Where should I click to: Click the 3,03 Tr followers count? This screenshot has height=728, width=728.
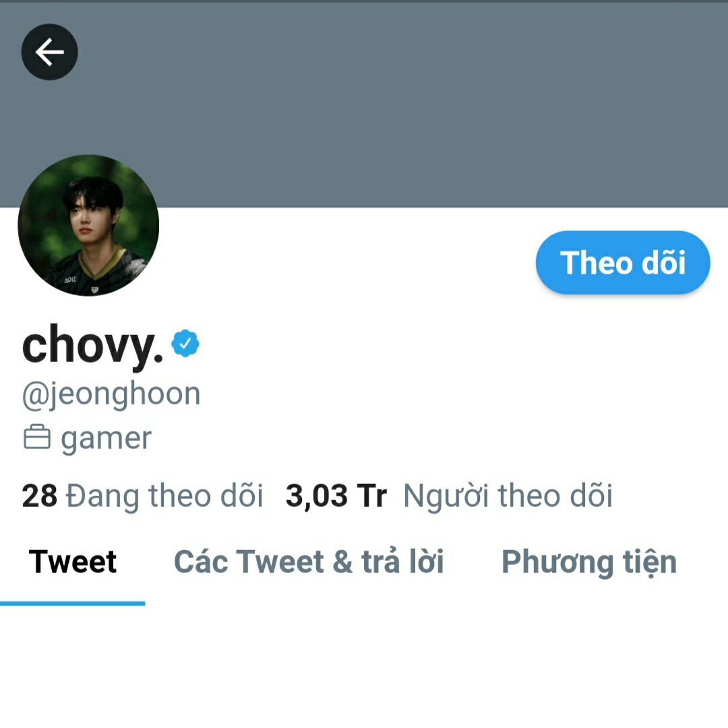[336, 496]
